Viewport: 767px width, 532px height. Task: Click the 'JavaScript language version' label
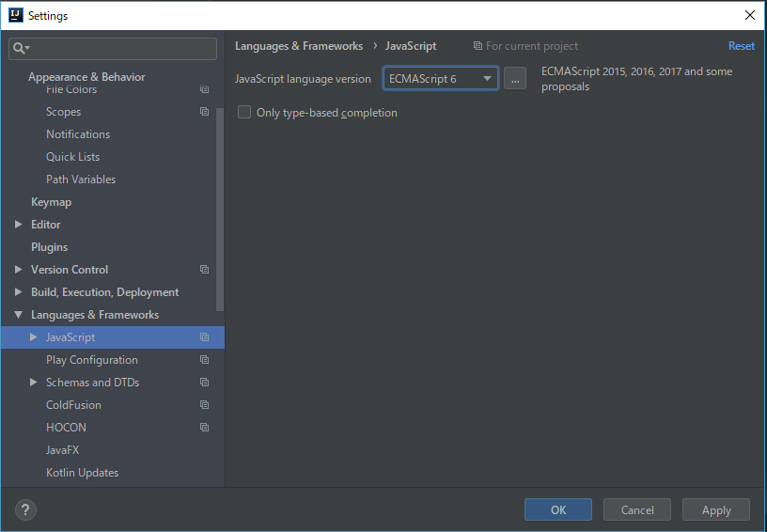303,79
